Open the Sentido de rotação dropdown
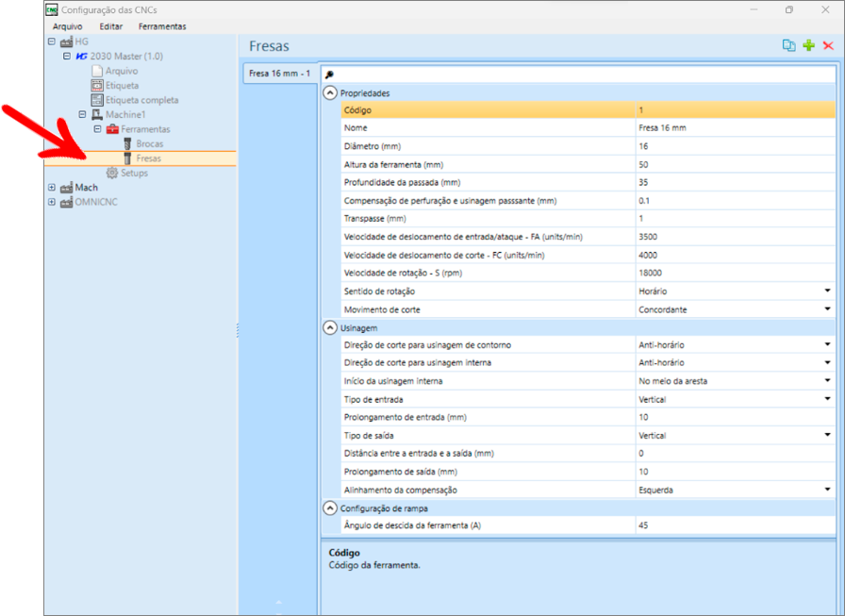Viewport: 845px width, 616px height. [x=827, y=291]
